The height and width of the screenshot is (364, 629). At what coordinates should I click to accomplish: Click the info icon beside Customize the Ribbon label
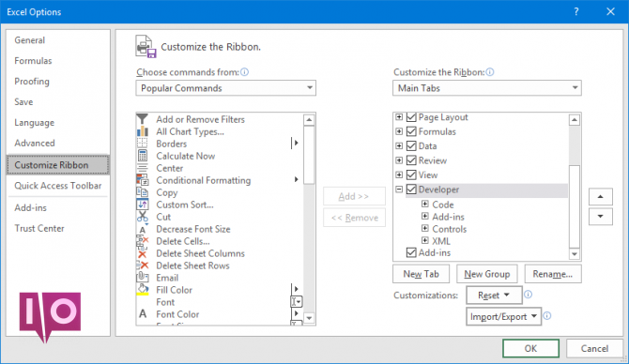490,72
